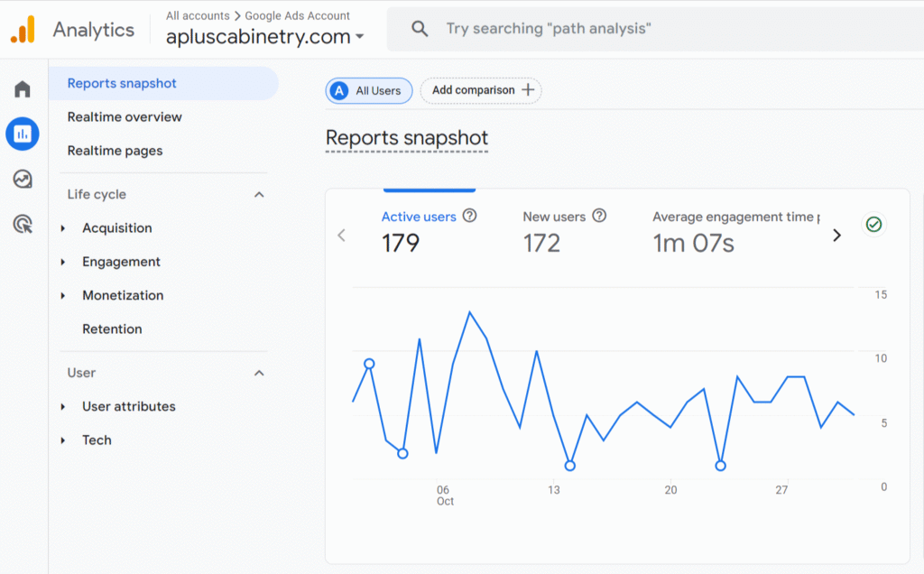Open Realtime overview report
924x574 pixels.
point(125,117)
